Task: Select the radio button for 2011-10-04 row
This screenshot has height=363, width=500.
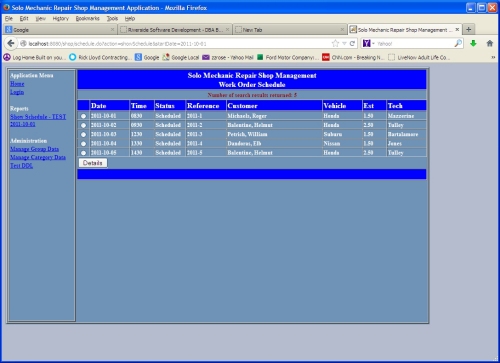Action: click(x=83, y=144)
